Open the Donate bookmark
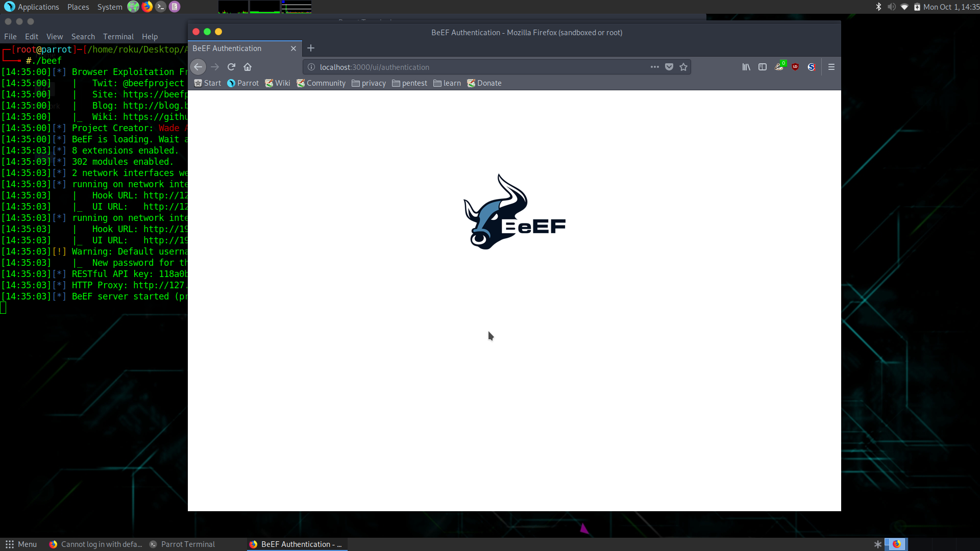980x551 pixels. point(484,83)
